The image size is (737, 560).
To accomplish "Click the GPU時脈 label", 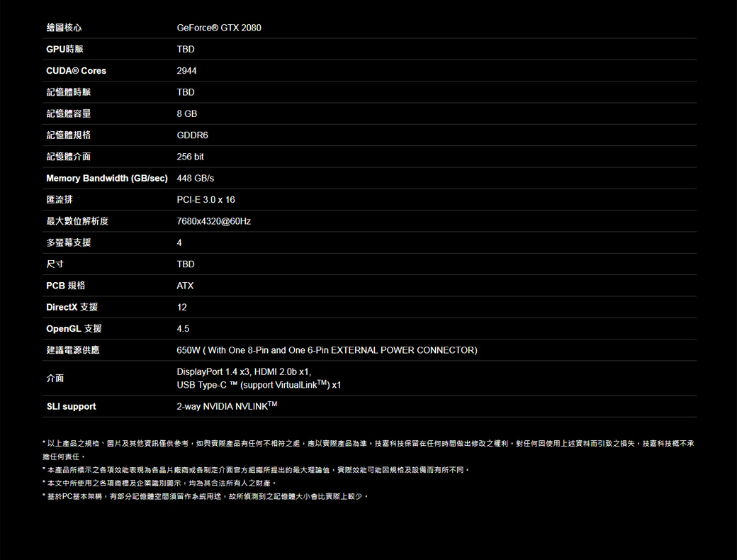I will pos(64,50).
